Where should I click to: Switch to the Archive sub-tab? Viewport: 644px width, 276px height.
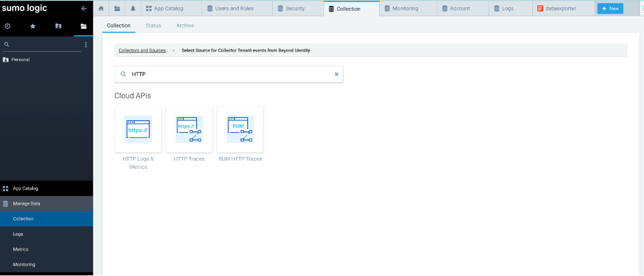tap(185, 26)
